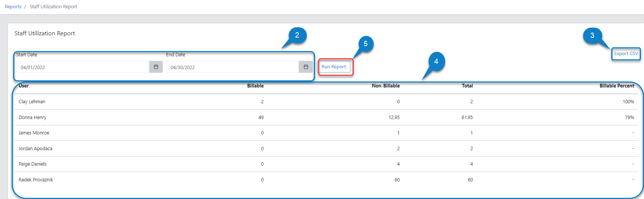This screenshot has height=199, width=644.
Task: Click the Non-Billable column header
Action: [x=386, y=86]
